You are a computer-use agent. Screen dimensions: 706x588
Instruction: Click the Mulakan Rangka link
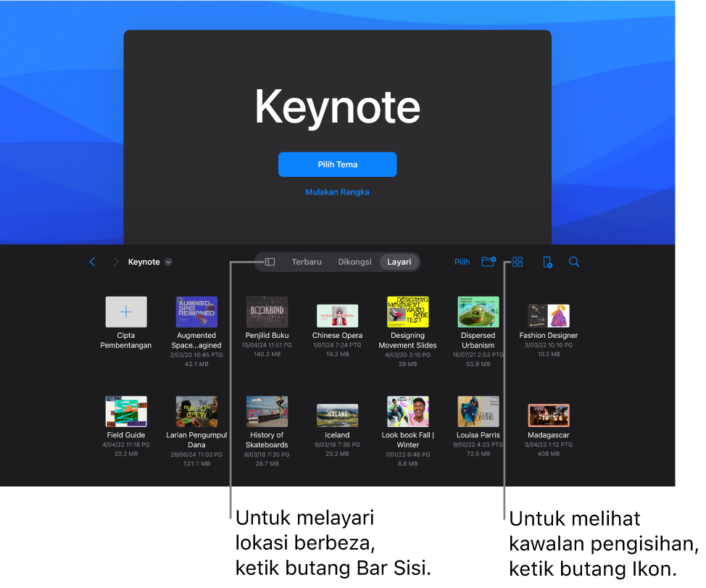(x=337, y=192)
